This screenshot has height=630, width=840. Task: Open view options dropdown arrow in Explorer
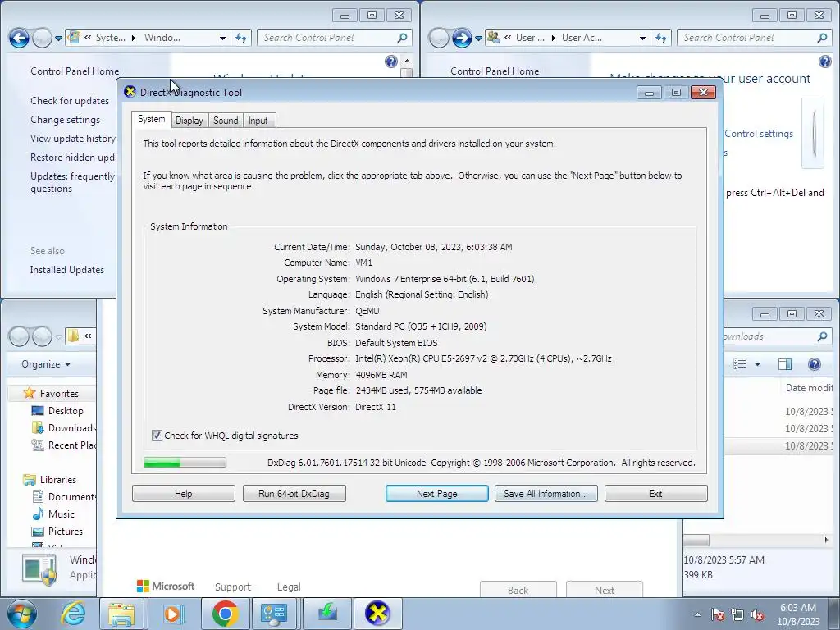pyautogui.click(x=757, y=364)
